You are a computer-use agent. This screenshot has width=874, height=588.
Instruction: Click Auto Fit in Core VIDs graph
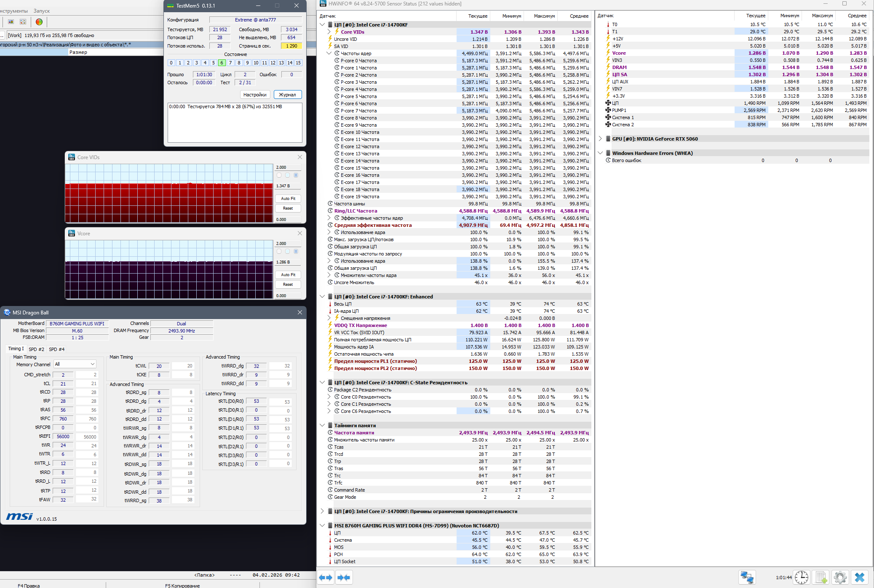point(288,198)
